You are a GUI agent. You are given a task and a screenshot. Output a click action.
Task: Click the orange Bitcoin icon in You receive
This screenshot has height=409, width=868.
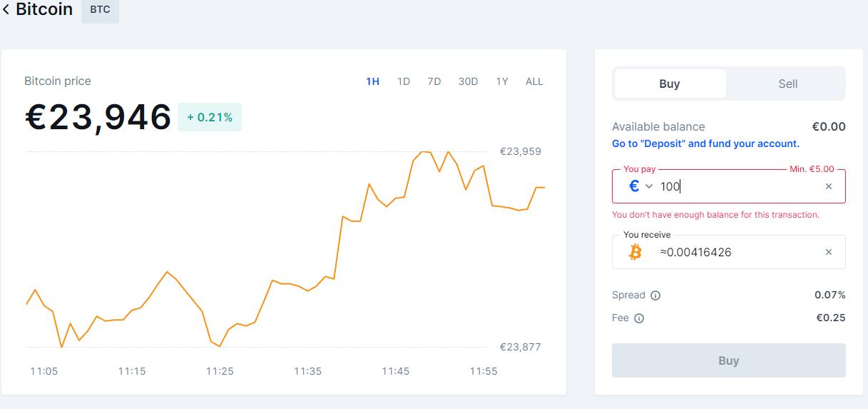pyautogui.click(x=635, y=252)
